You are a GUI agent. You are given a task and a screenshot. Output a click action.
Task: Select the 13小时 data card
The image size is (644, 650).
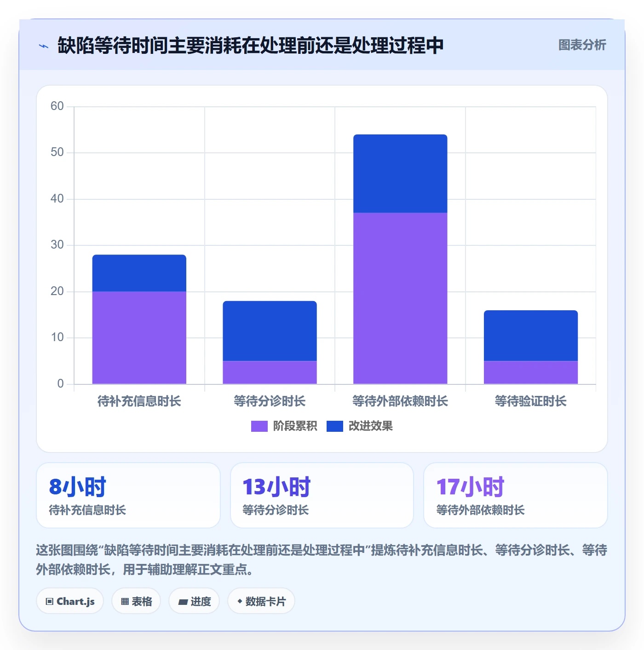click(322, 495)
